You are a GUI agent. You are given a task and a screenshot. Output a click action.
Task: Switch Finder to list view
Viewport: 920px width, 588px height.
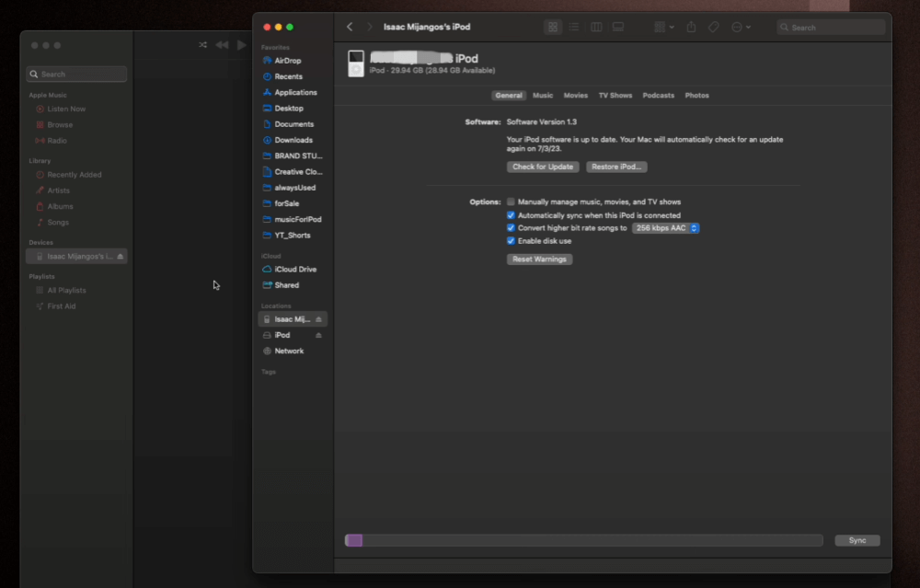pos(574,28)
